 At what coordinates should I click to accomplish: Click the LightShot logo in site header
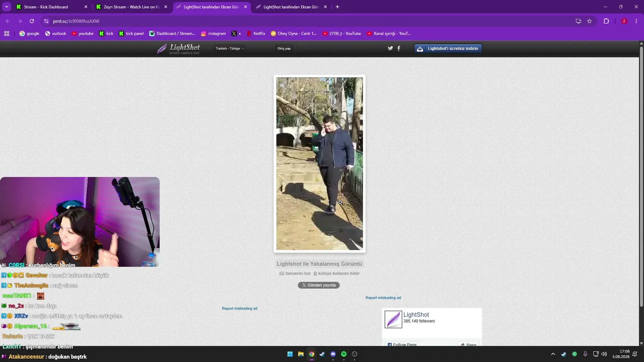[179, 48]
